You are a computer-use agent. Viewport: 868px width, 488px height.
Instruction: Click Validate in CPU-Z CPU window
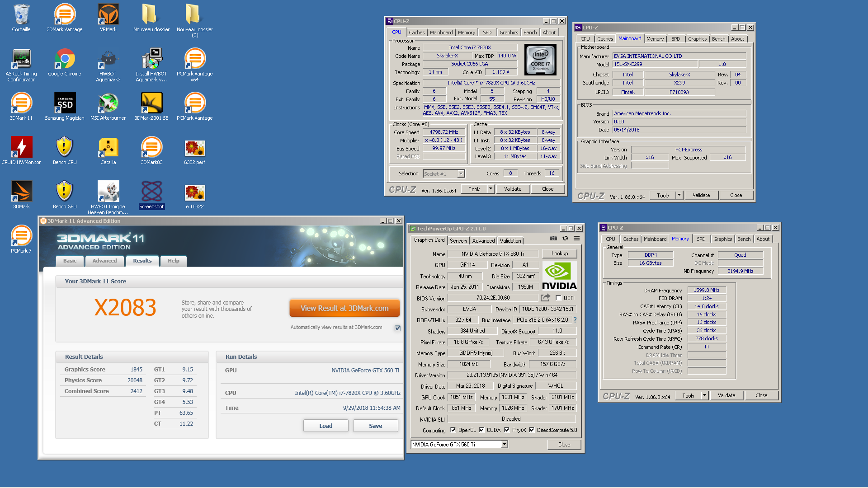[513, 189]
